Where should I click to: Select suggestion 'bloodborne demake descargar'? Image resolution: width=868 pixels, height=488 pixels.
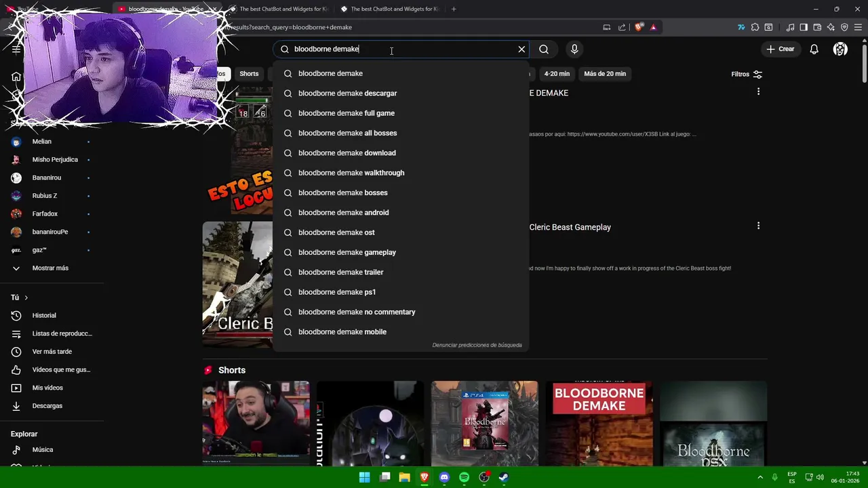point(400,93)
